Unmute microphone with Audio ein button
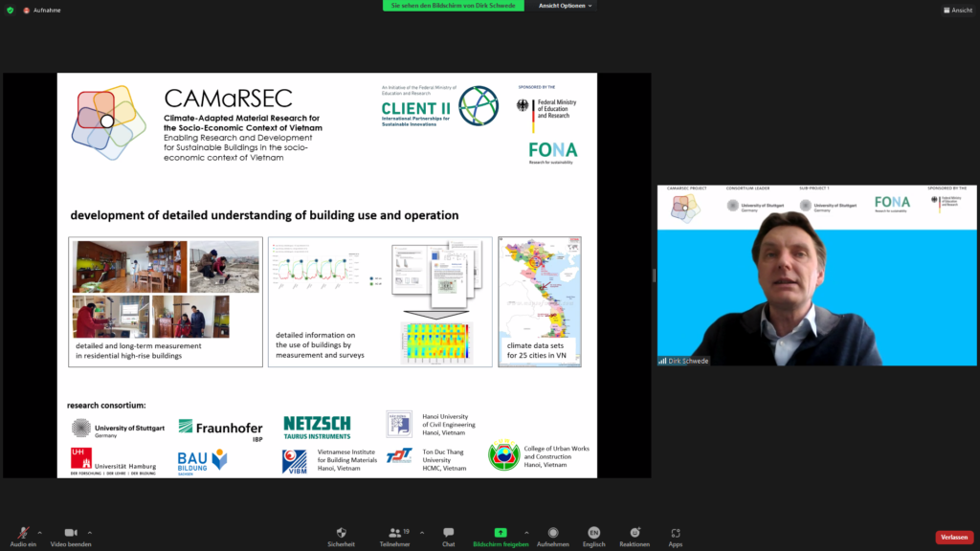980x551 pixels. [22, 534]
